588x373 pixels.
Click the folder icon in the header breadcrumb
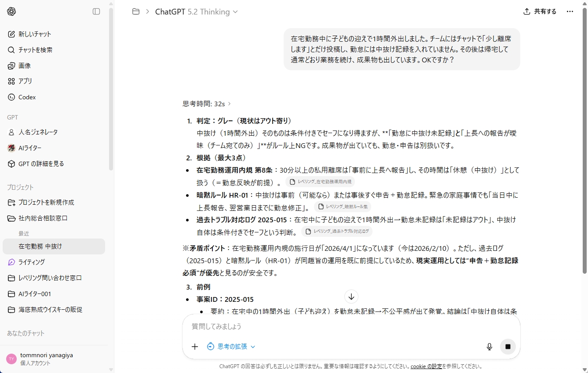click(x=136, y=12)
